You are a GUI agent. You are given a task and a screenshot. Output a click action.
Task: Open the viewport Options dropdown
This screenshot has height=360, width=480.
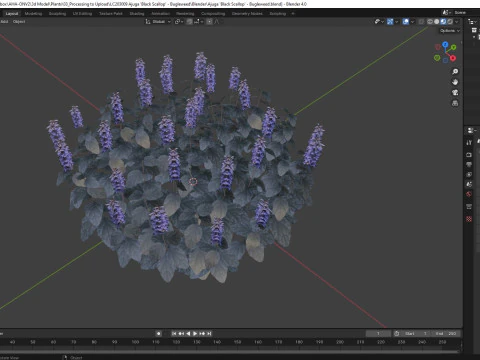click(x=449, y=31)
